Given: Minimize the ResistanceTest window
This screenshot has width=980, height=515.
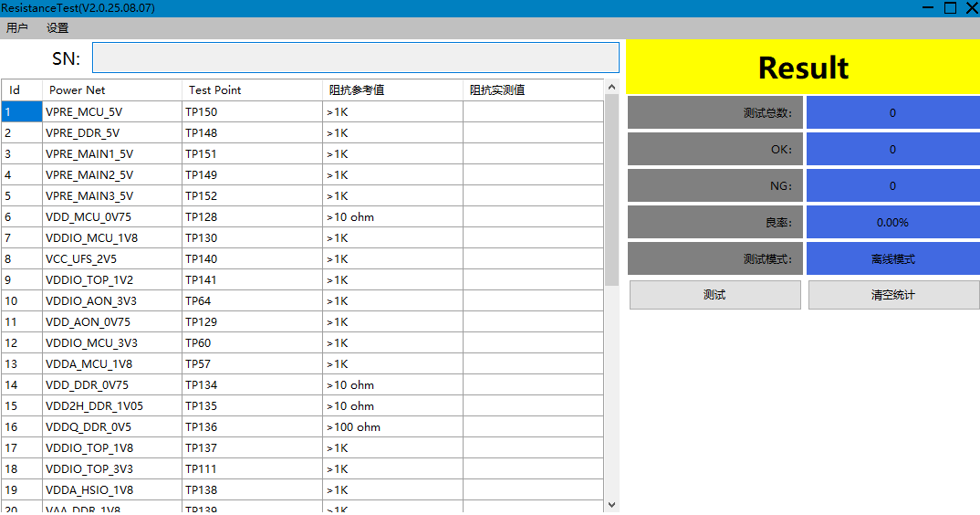Looking at the screenshot, I should (928, 7).
